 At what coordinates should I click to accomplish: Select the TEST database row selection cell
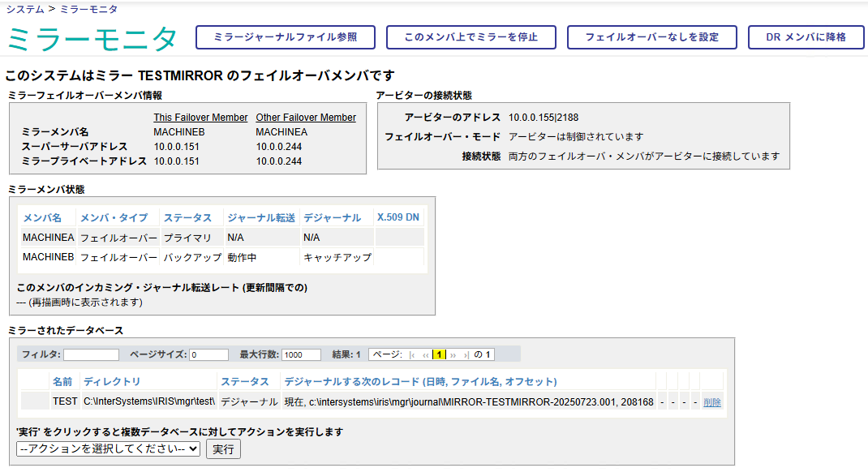click(34, 401)
